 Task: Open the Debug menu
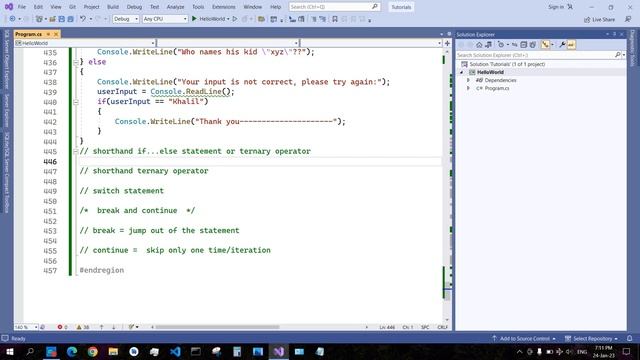(134, 7)
